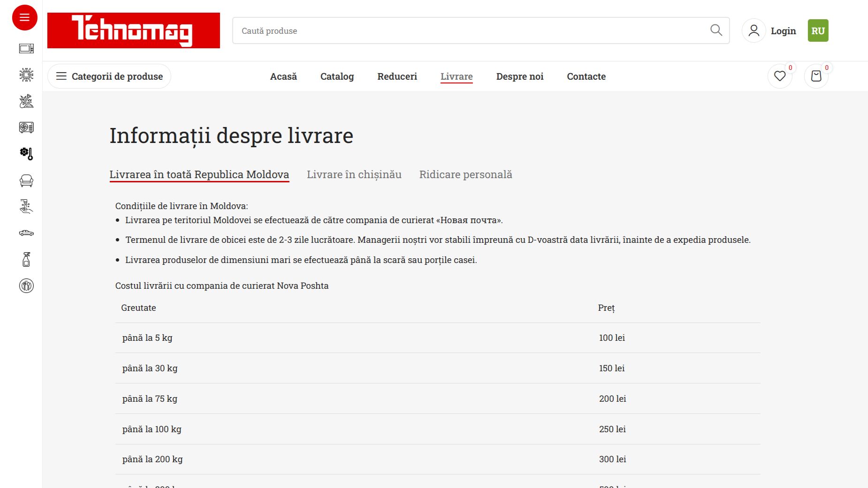Click the 'până la 5 kg' row
The image size is (868, 488).
click(x=438, y=338)
